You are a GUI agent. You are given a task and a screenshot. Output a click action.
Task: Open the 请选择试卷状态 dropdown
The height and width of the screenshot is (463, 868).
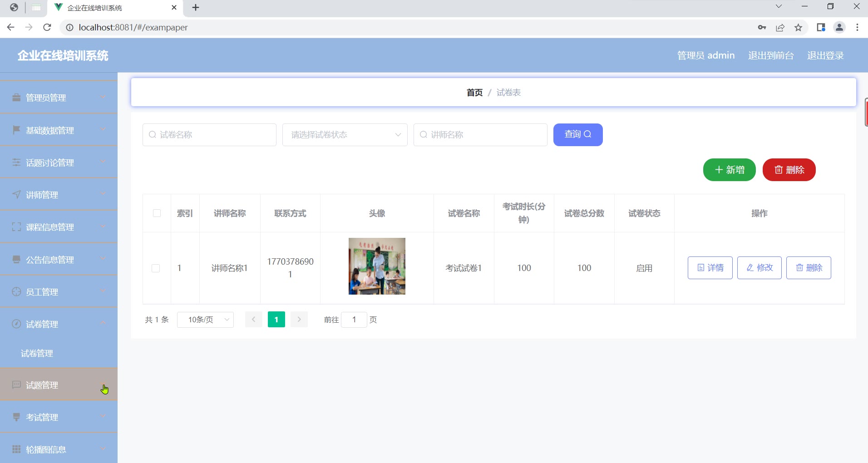coord(345,135)
